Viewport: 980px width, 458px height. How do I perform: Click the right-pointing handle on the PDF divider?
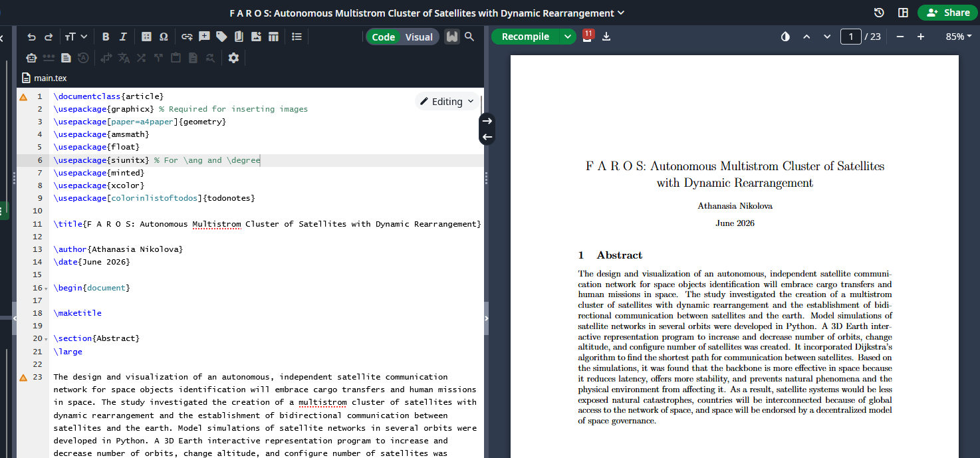[x=486, y=318]
